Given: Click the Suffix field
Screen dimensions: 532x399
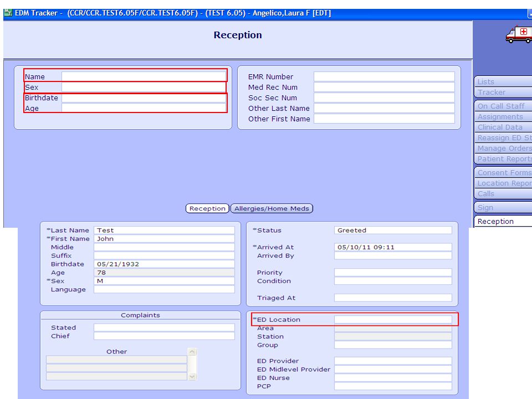Looking at the screenshot, I should pos(164,256).
